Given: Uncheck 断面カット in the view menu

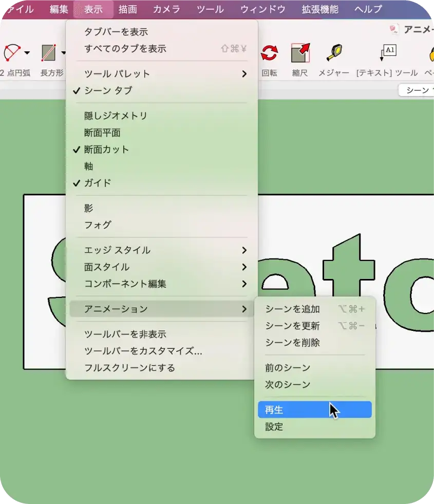Looking at the screenshot, I should click(107, 150).
